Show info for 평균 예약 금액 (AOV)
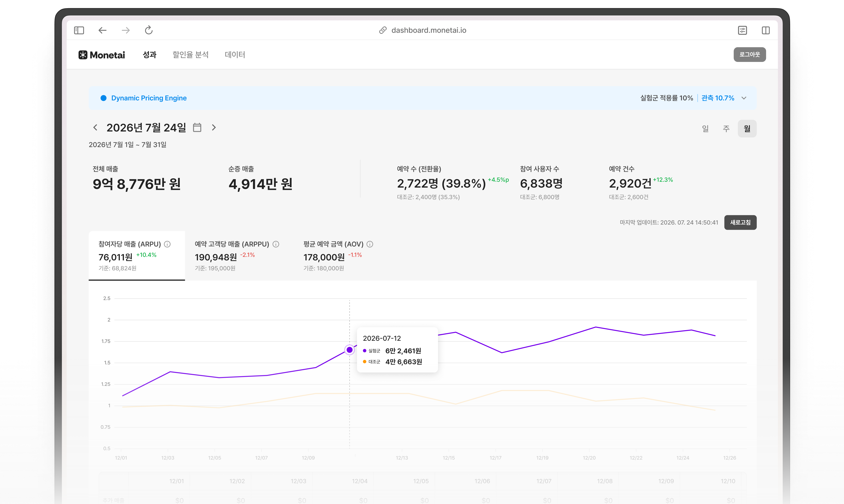 [x=370, y=244]
